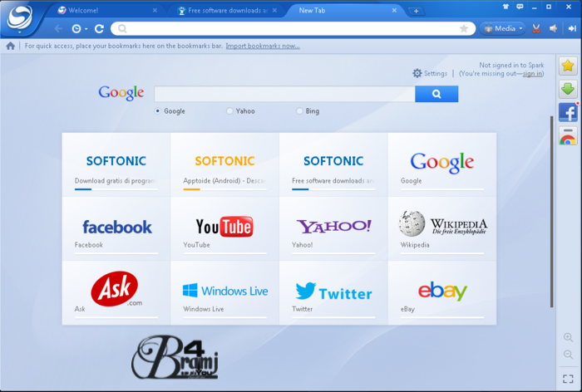Select the New Tab tab
This screenshot has height=392, width=582.
[x=345, y=11]
